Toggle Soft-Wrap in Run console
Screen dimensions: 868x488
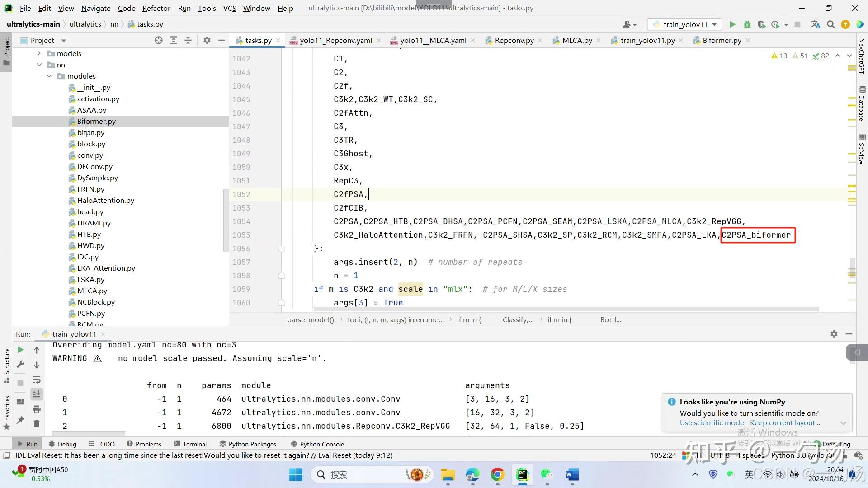click(x=37, y=380)
